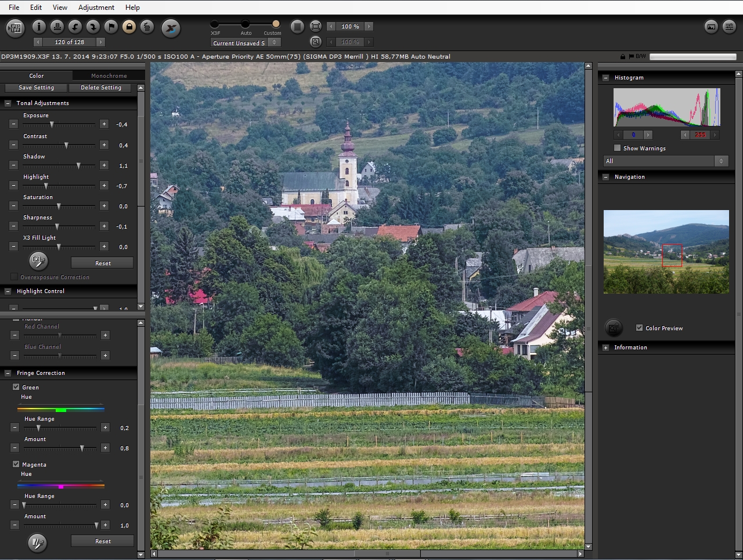
Task: Open the histogram channel 'All' dropdown
Action: point(666,161)
